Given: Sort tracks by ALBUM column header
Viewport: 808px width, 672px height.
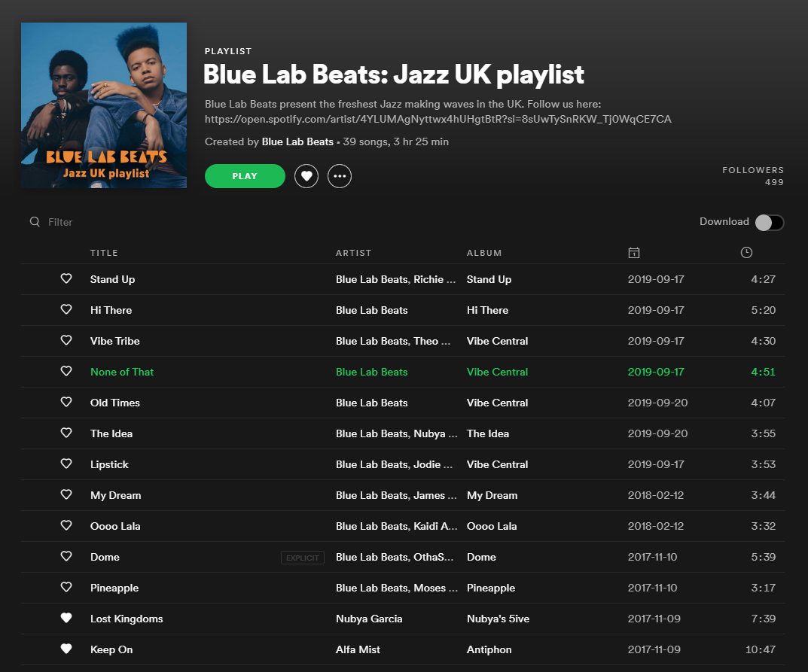Looking at the screenshot, I should click(484, 253).
